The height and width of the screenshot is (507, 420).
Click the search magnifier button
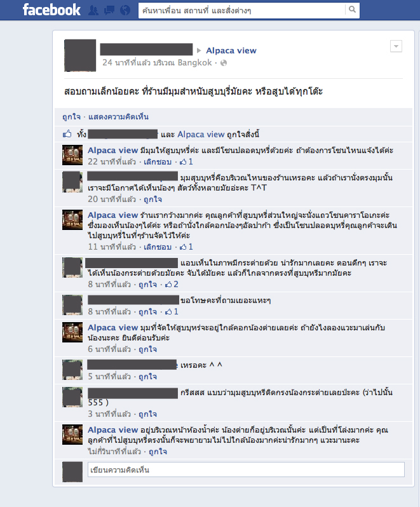(x=352, y=10)
